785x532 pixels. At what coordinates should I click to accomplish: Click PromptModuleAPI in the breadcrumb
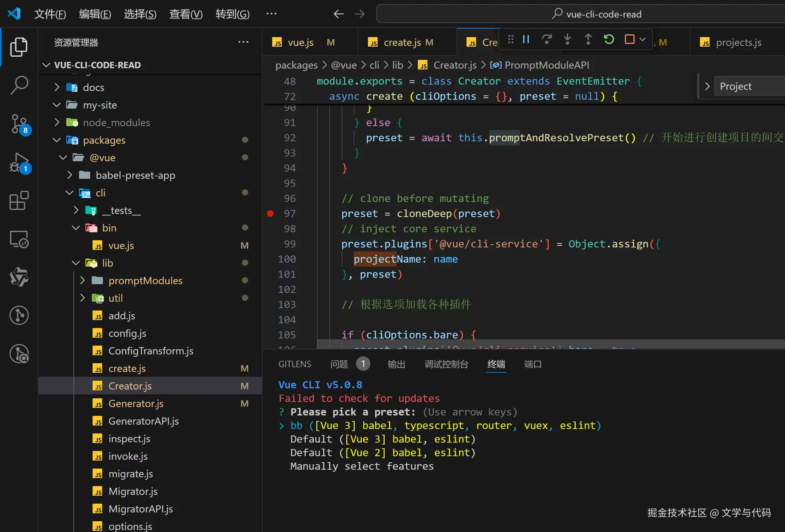[x=546, y=65]
